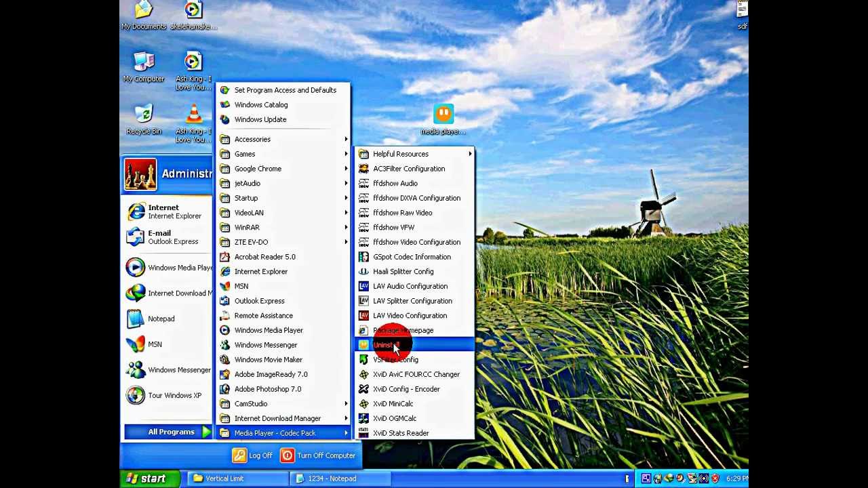Click the Acrobat Reader 5.0 icon
The height and width of the screenshot is (488, 868).
coord(224,257)
